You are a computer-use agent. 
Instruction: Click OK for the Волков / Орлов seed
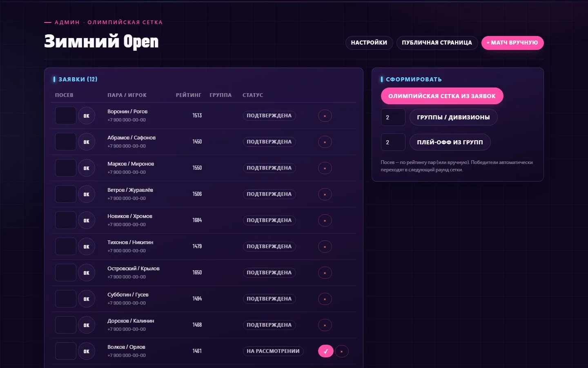coord(87,351)
